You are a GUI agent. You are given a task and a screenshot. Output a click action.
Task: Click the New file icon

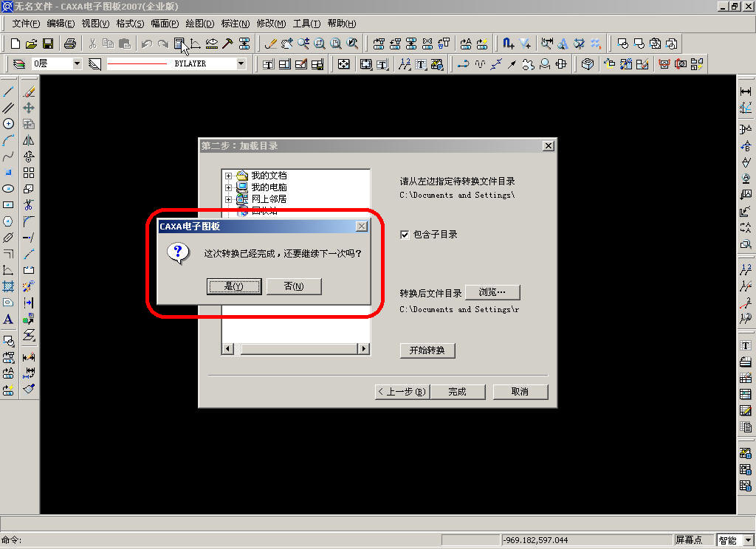click(15, 44)
